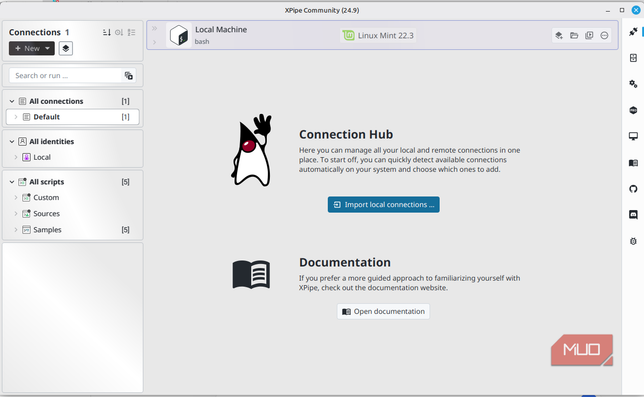Click into Search or run field
Image resolution: width=644 pixels, height=397 pixels.
(66, 76)
